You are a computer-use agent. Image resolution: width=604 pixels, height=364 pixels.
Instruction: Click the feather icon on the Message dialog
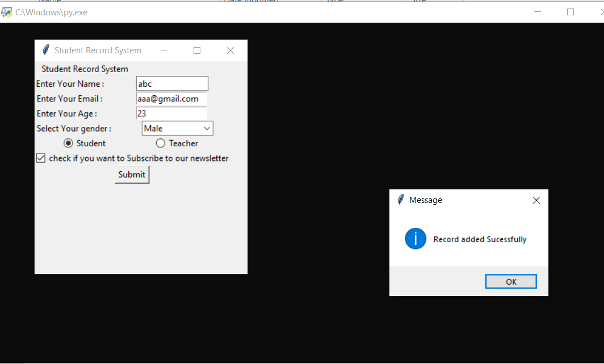point(401,200)
